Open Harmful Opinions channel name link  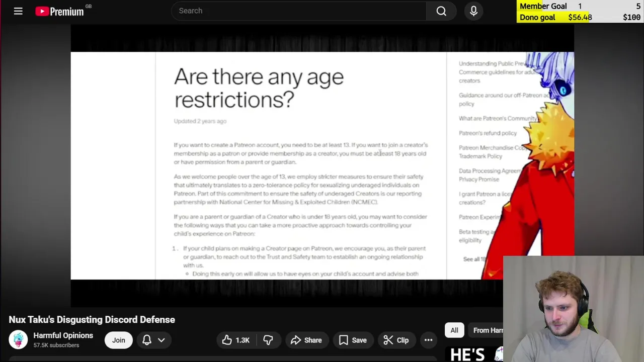coord(63,335)
